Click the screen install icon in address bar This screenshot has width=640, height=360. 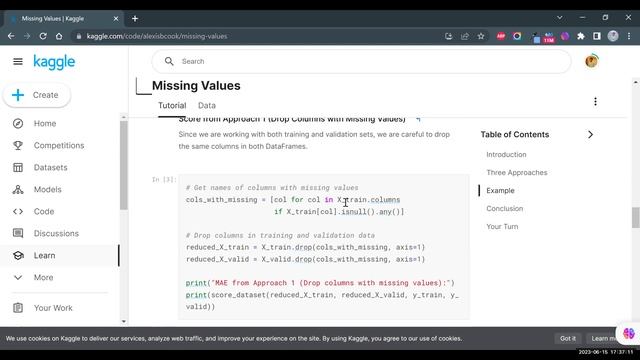(x=449, y=36)
